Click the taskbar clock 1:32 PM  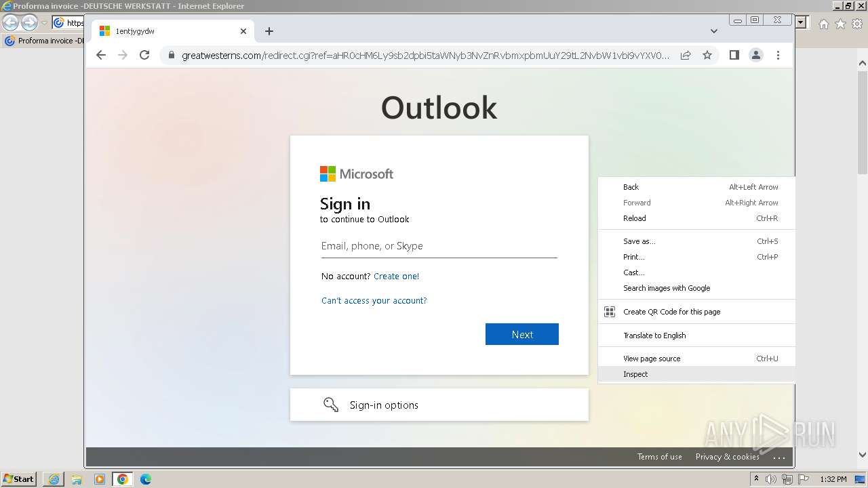coord(833,479)
